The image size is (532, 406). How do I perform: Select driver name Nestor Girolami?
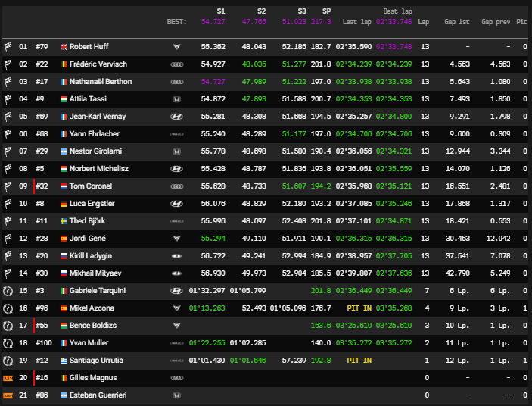95,151
